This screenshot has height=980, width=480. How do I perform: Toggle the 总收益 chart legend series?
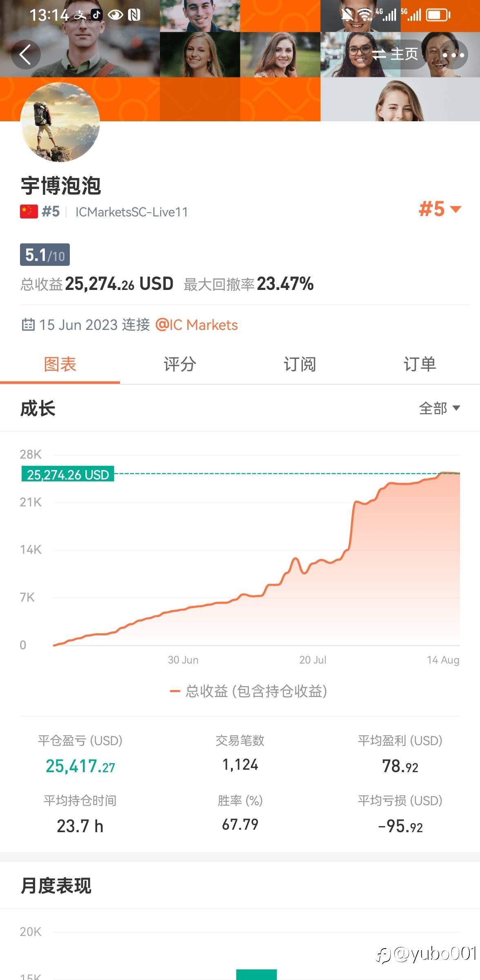(x=249, y=691)
